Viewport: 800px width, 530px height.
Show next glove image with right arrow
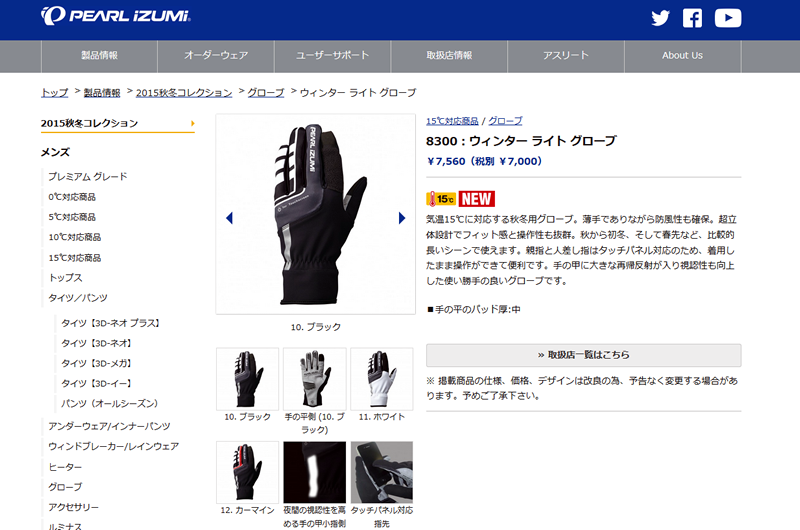[402, 218]
